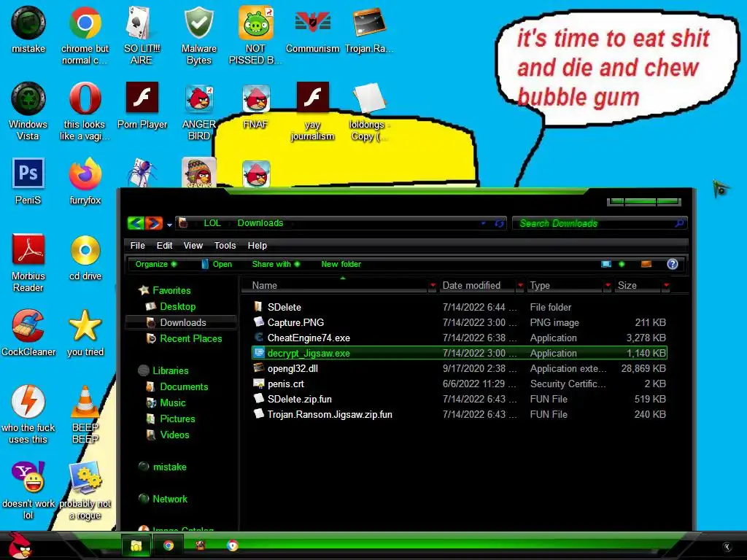Open the File menu
Screen dimensions: 747x560
click(x=138, y=245)
